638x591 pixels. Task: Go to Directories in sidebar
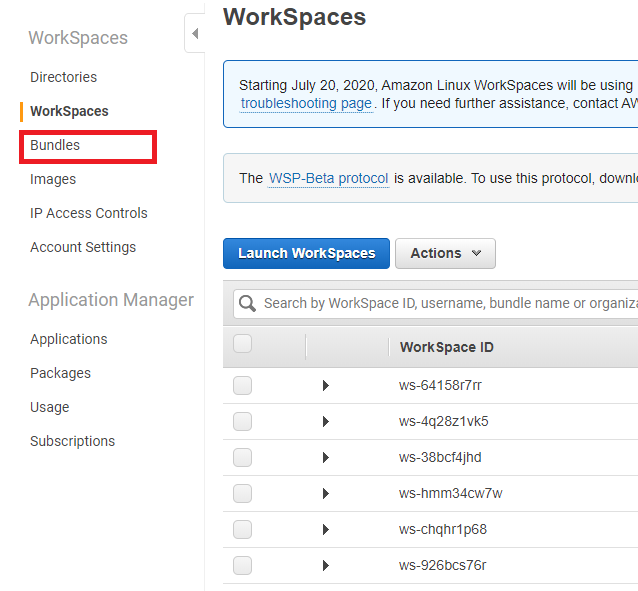point(63,77)
